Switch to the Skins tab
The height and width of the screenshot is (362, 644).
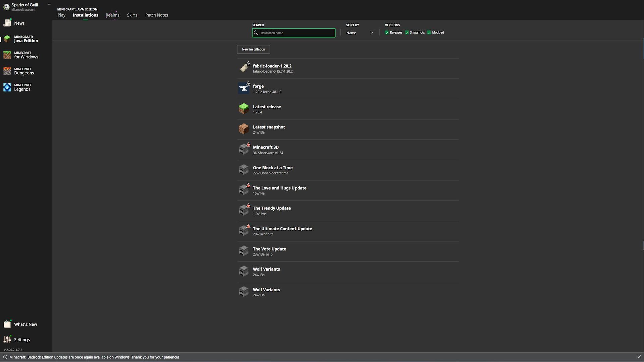132,15
